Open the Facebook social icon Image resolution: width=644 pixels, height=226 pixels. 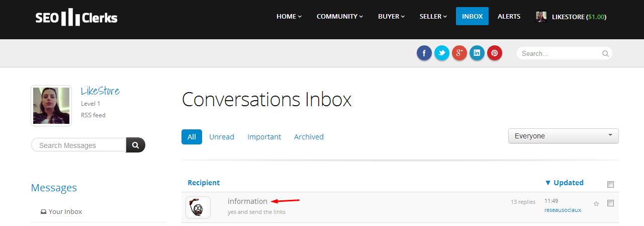[x=424, y=53]
